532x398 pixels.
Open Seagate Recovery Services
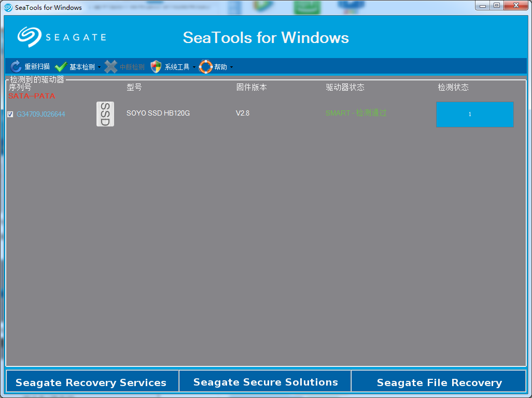point(92,382)
